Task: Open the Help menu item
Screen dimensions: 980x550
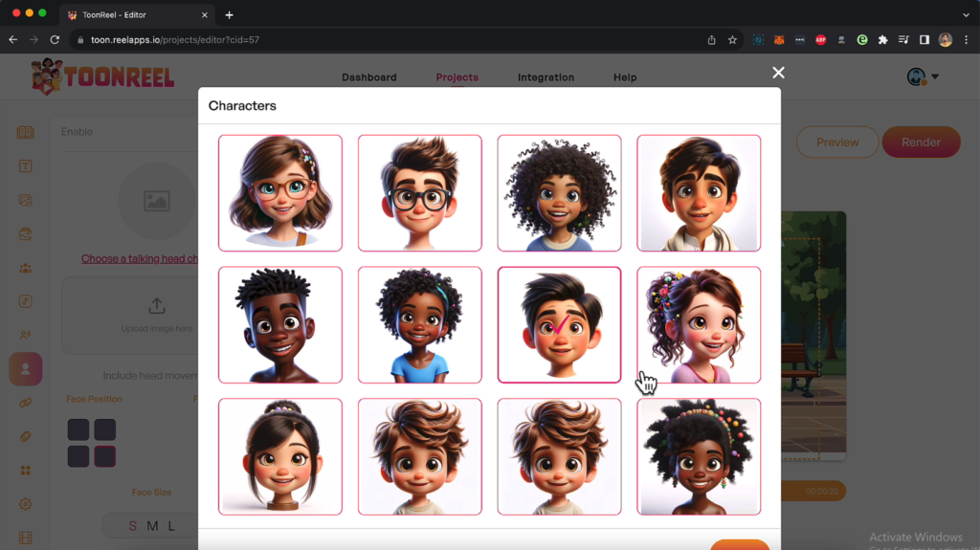Action: pyautogui.click(x=625, y=77)
